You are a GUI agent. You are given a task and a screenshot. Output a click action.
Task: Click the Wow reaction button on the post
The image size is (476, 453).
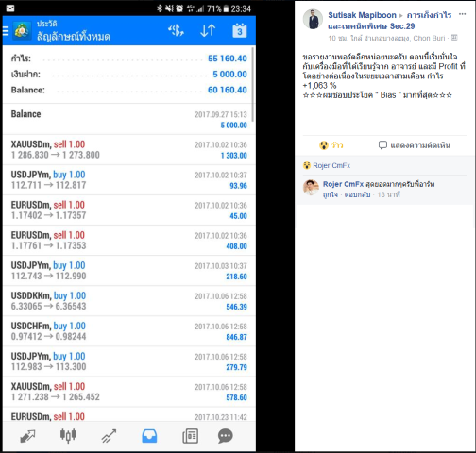pyautogui.click(x=331, y=145)
